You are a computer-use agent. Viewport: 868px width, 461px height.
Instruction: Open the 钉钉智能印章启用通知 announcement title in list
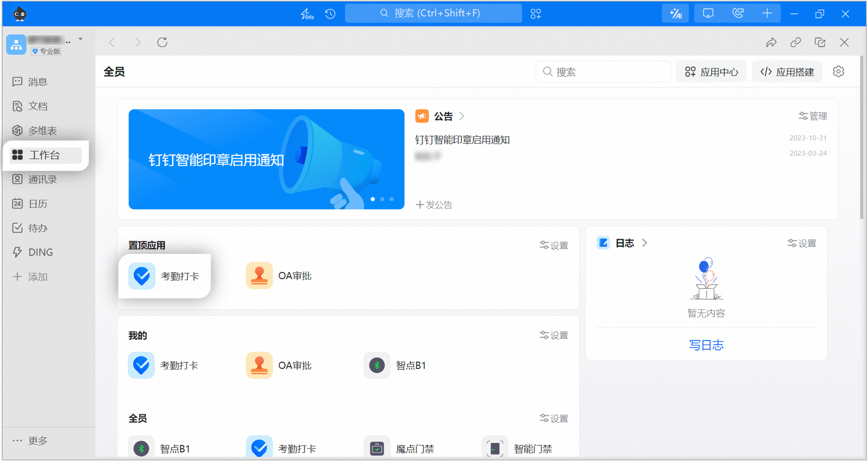(463, 140)
